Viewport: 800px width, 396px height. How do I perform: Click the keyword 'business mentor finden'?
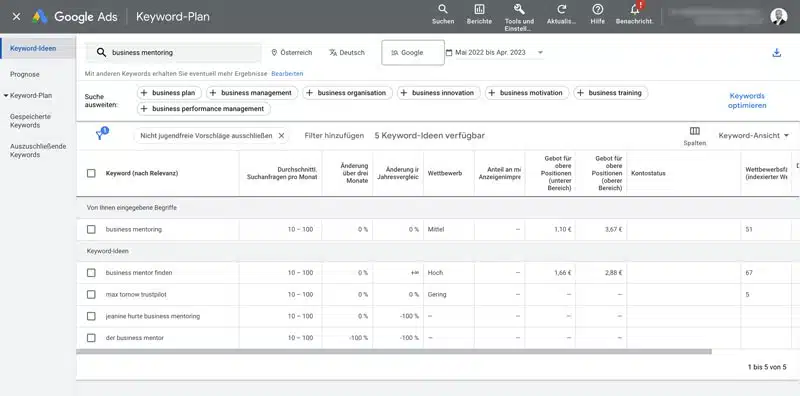[x=139, y=273]
